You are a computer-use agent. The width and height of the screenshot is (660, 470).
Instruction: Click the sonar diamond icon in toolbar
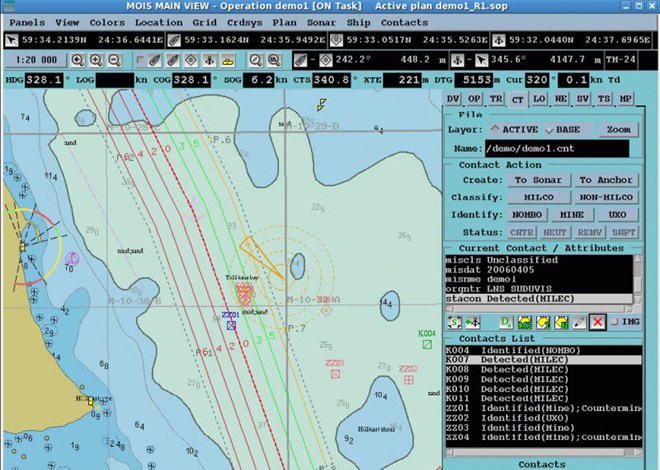coord(191,60)
